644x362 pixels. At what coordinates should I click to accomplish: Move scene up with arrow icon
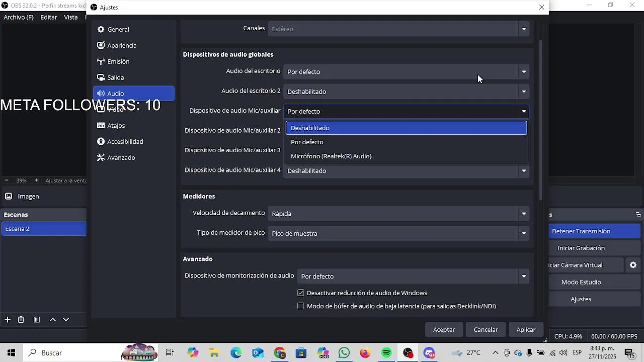[x=52, y=320]
